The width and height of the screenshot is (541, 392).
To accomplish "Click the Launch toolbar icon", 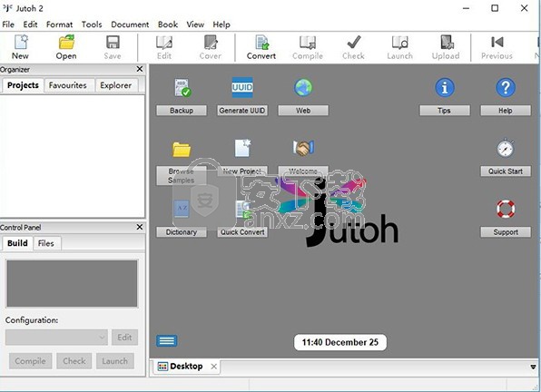I will [x=400, y=43].
